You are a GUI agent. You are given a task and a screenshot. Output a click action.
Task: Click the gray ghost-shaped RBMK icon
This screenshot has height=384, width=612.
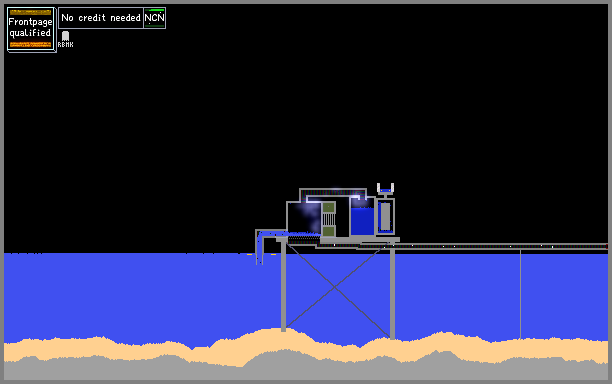66,36
